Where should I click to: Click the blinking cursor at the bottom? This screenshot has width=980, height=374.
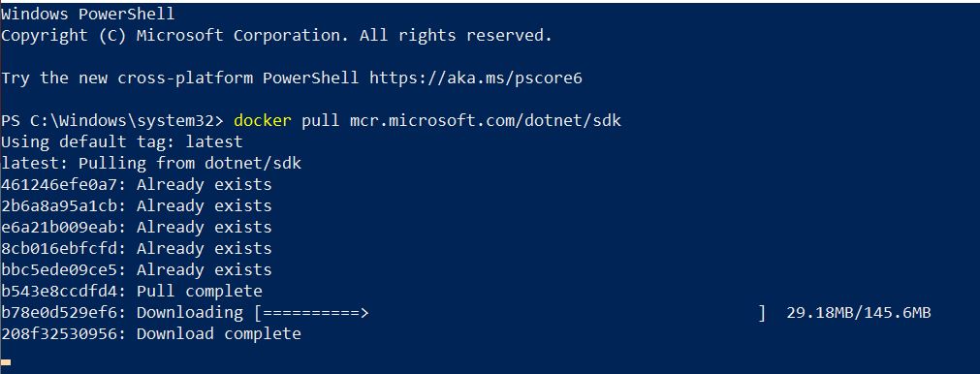point(6,362)
